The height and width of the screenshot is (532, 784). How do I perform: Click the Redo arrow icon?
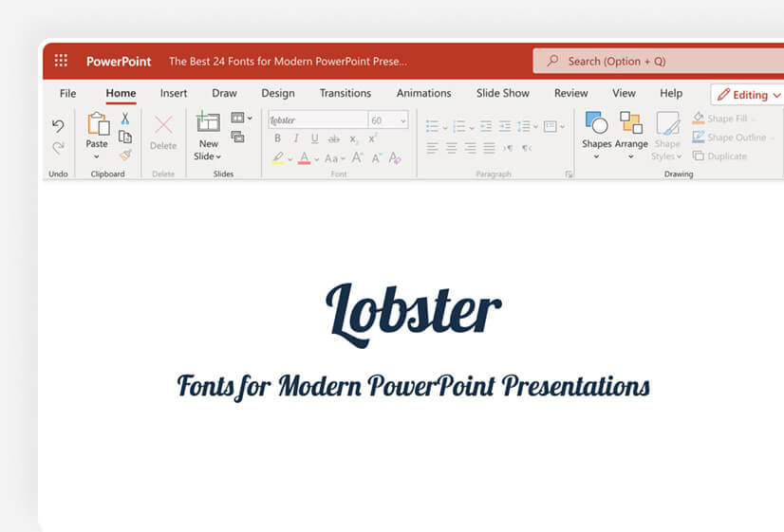pos(58,147)
